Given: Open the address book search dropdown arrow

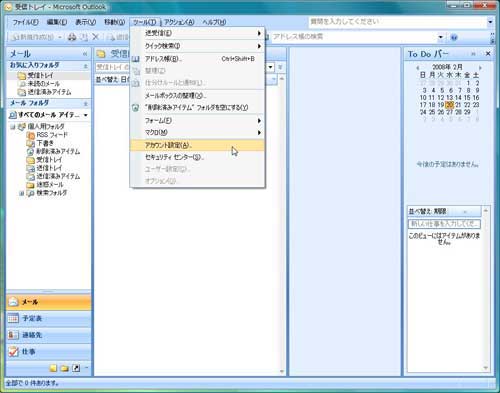Looking at the screenshot, I should pos(441,37).
